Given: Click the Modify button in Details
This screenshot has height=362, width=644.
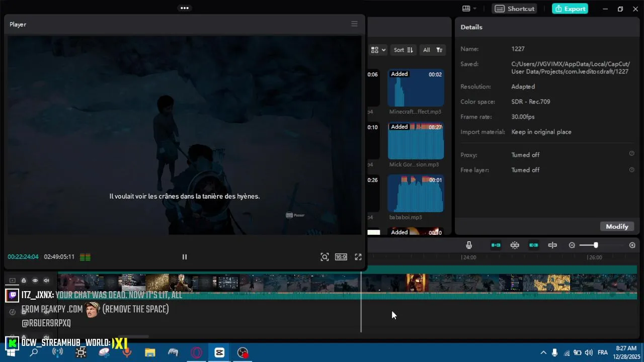Looking at the screenshot, I should click(x=617, y=226).
